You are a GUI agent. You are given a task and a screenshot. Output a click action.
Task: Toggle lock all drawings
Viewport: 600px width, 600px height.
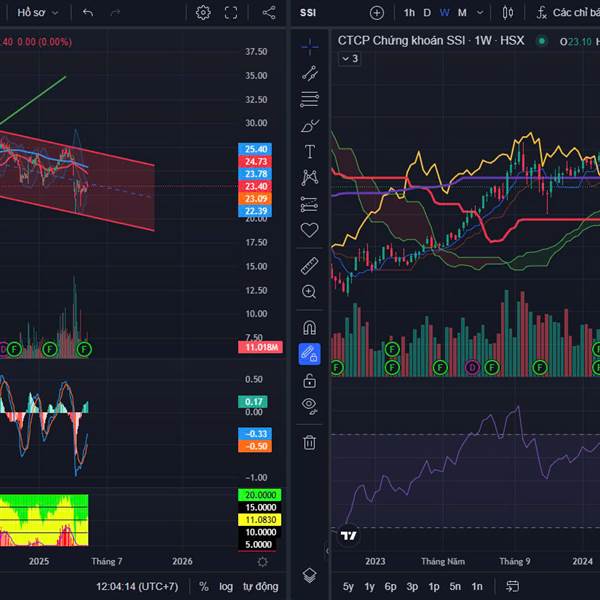click(310, 381)
